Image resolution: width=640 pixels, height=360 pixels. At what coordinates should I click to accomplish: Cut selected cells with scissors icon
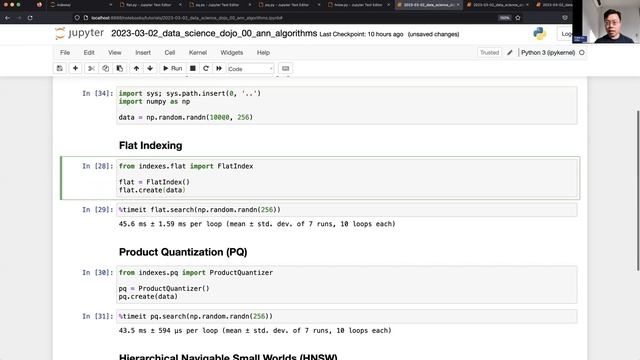coord(91,69)
